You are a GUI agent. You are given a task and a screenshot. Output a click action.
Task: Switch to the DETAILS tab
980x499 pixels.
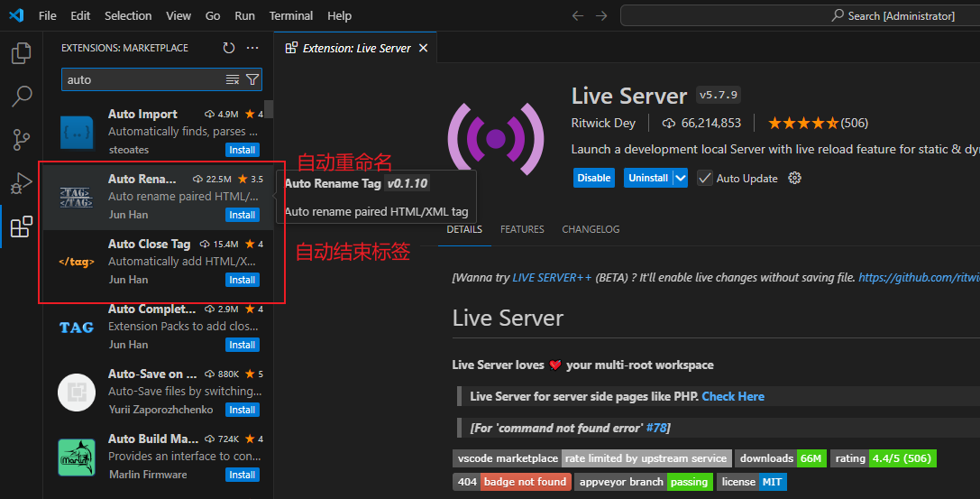[464, 229]
